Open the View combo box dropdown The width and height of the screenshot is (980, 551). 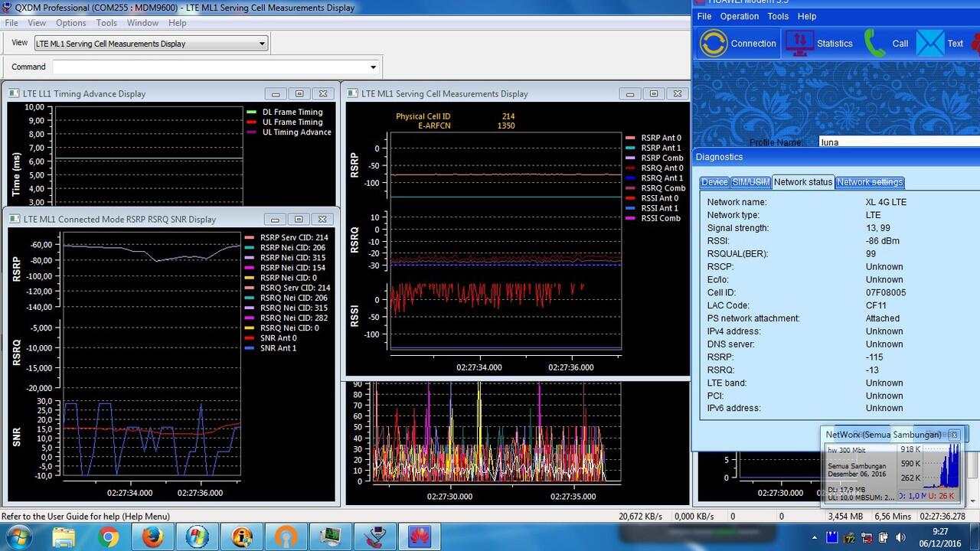[262, 44]
